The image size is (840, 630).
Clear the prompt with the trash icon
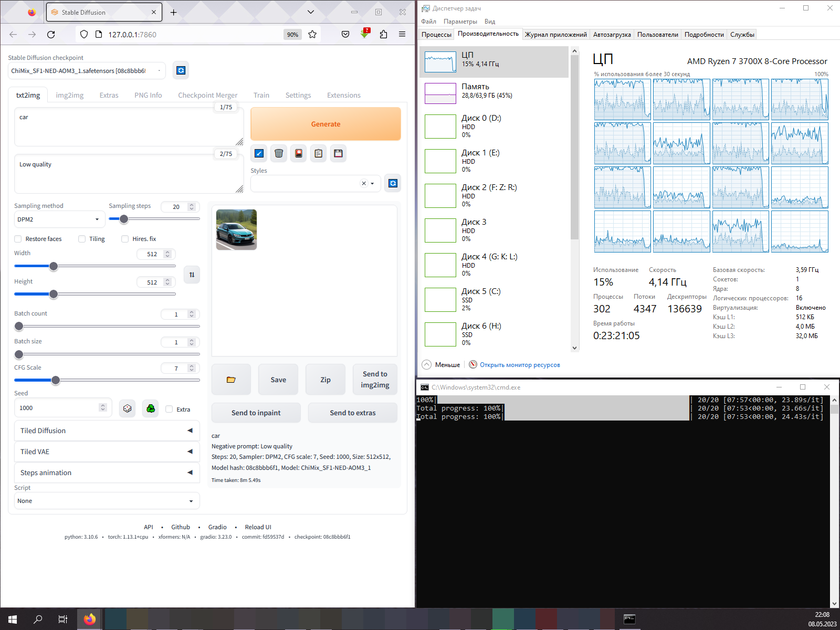(x=279, y=153)
